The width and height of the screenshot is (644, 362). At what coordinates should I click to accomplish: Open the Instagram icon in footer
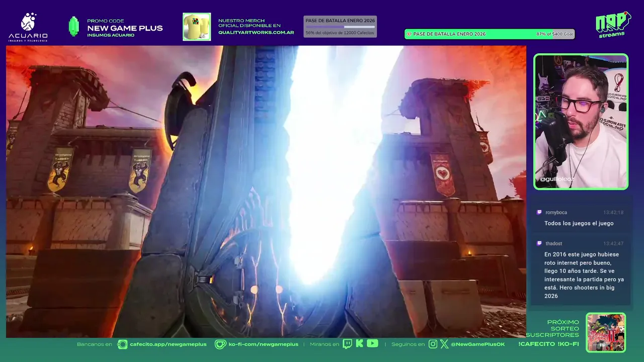[433, 344]
